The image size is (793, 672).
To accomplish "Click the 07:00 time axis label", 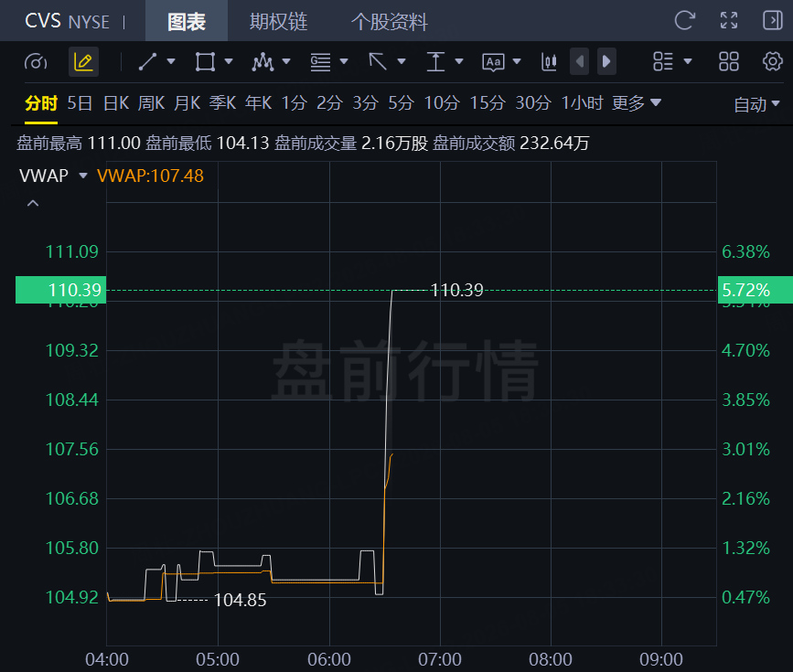I will [440, 659].
